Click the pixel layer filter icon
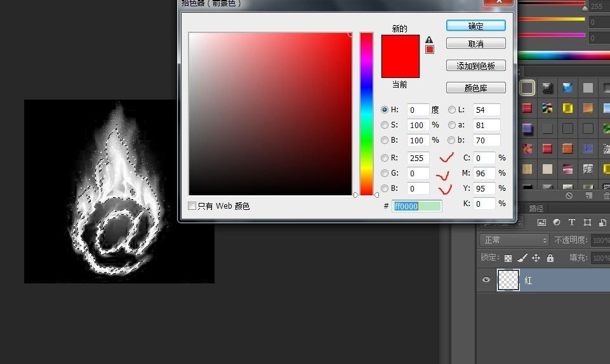 click(541, 223)
